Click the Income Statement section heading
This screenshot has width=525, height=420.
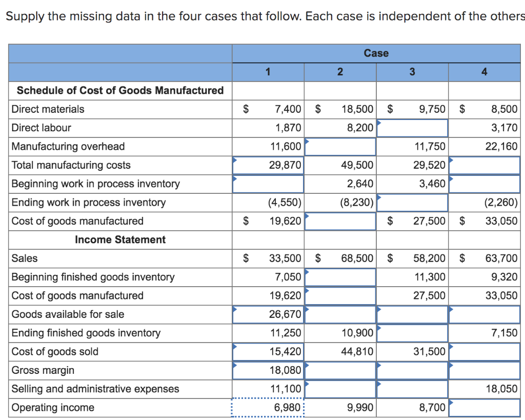(x=120, y=239)
